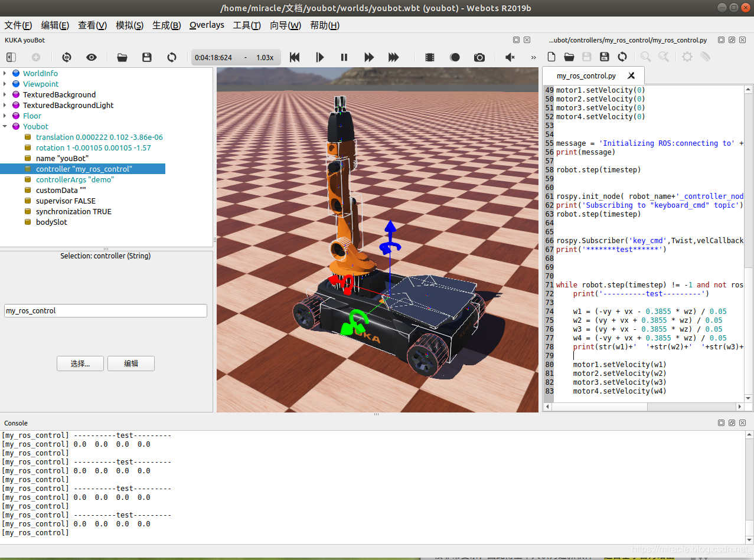754x560 pixels.
Task: Collapse the Youbot tree node
Action: [5, 126]
